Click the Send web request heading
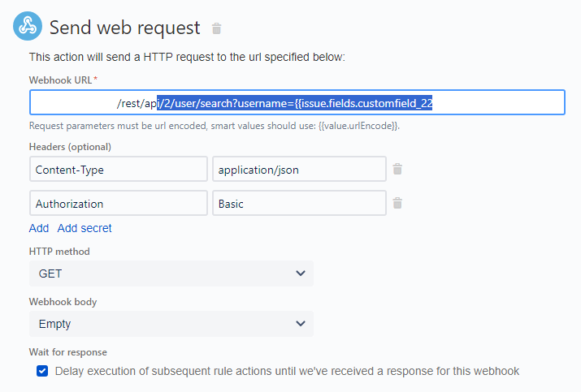Screen dimensions: 581x392 coord(124,28)
